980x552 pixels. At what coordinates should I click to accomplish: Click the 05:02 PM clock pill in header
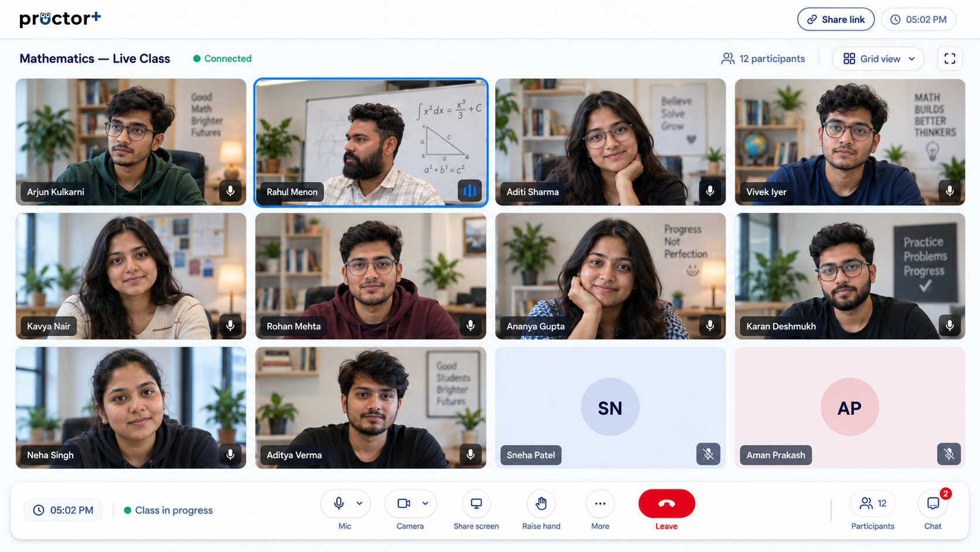918,19
